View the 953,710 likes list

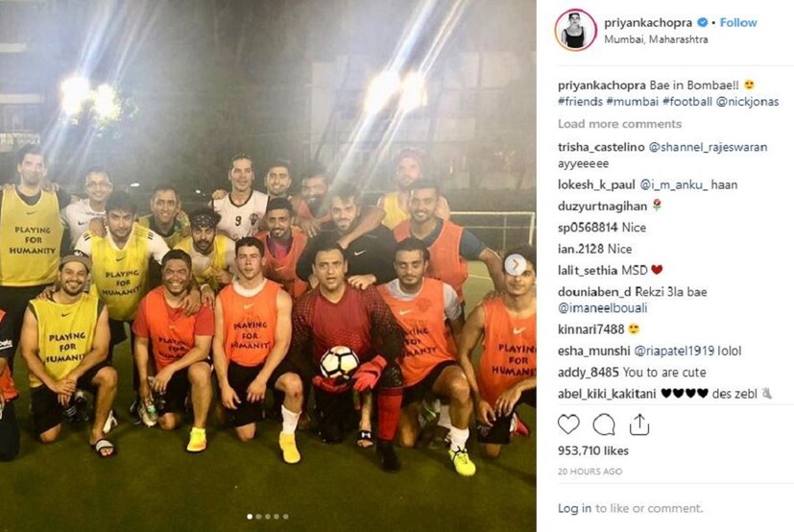(x=593, y=450)
